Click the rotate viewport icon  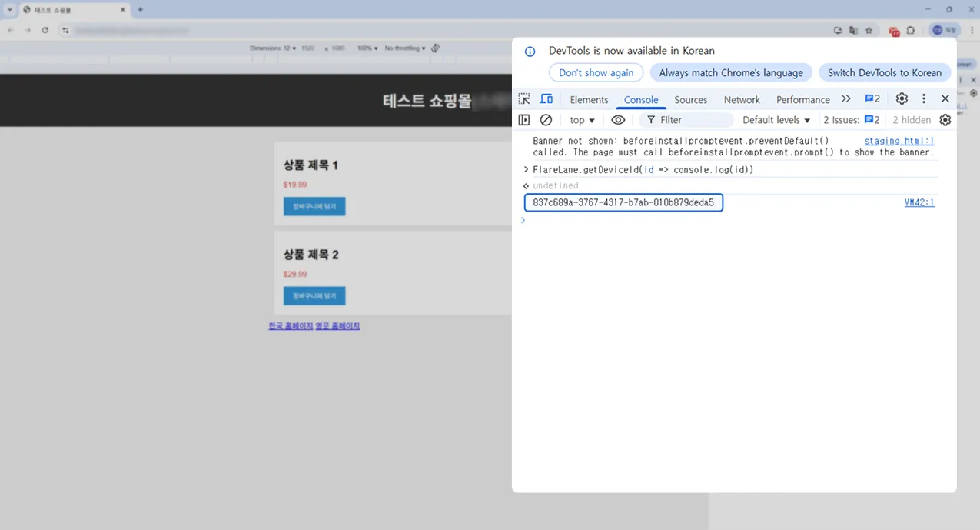click(436, 48)
